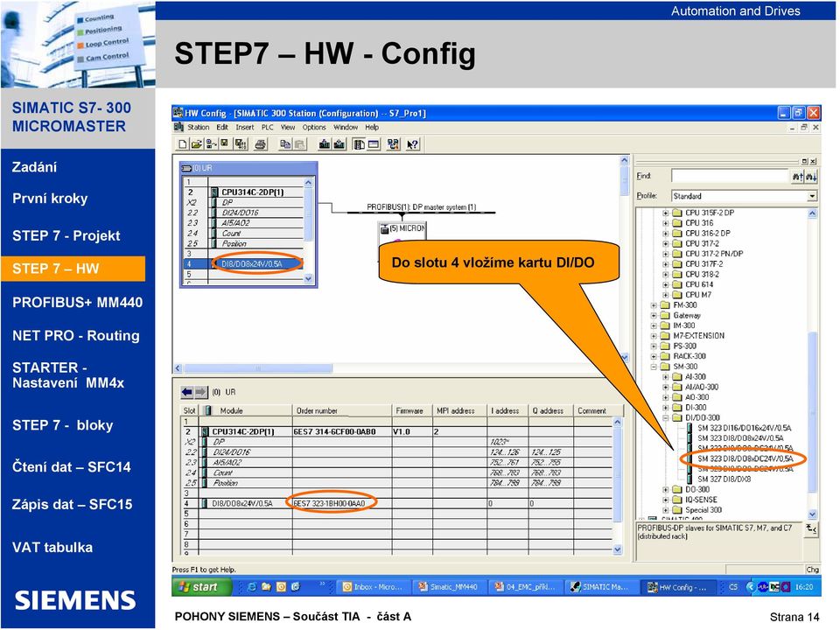Click the Windows start button
840x630 pixels.
(201, 587)
